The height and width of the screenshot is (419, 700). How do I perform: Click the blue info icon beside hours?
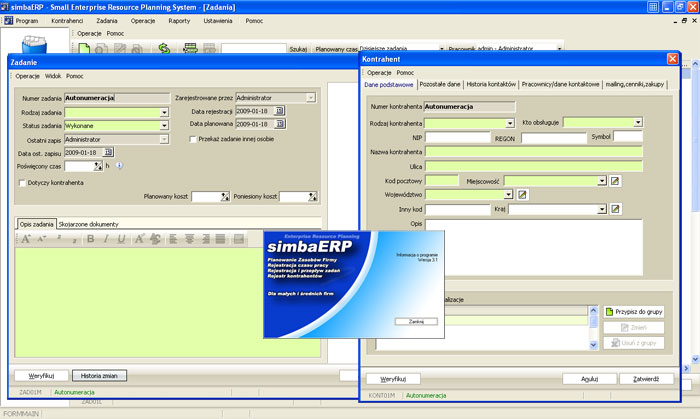tap(119, 166)
